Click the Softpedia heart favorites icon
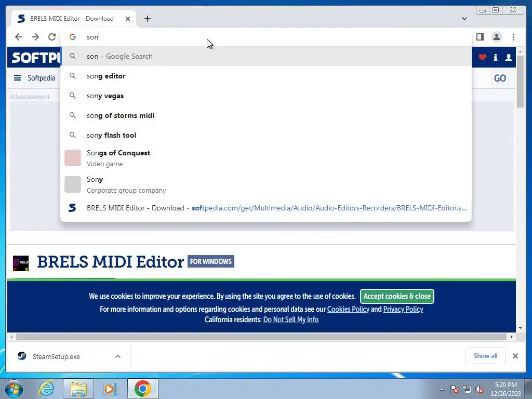 482,57
